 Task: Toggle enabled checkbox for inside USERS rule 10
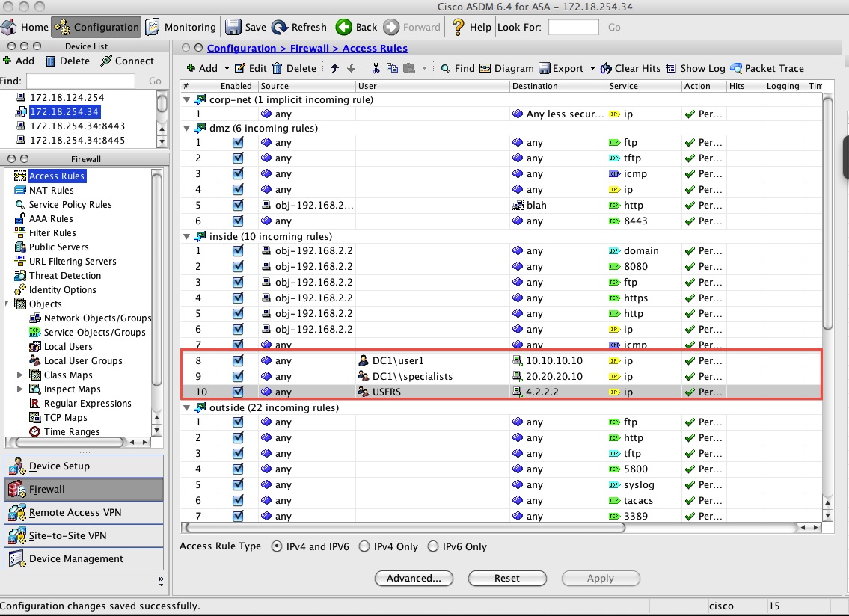click(238, 392)
